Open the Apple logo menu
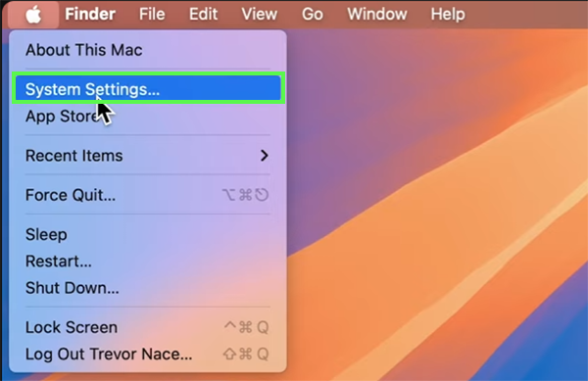The image size is (588, 381). [x=33, y=15]
